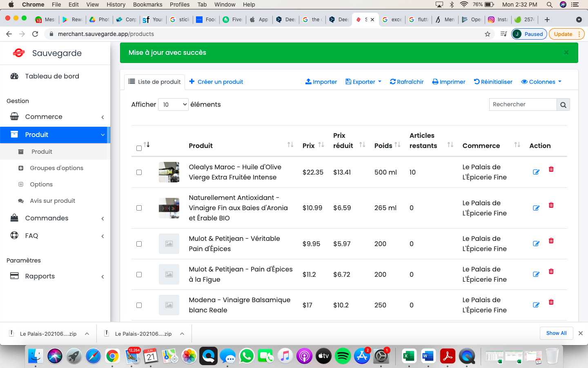588x368 pixels.
Task: Close the downloads bar
Action: point(581,333)
